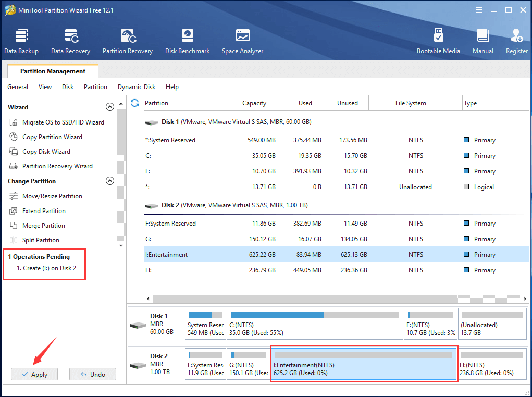This screenshot has height=397, width=532.
Task: Select the I:Entertainment block in the disk map
Action: [x=364, y=364]
